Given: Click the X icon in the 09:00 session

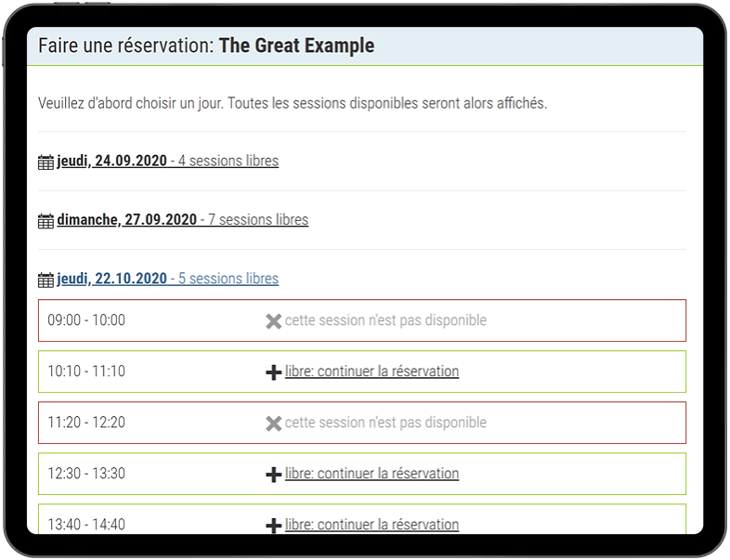Looking at the screenshot, I should tap(273, 321).
